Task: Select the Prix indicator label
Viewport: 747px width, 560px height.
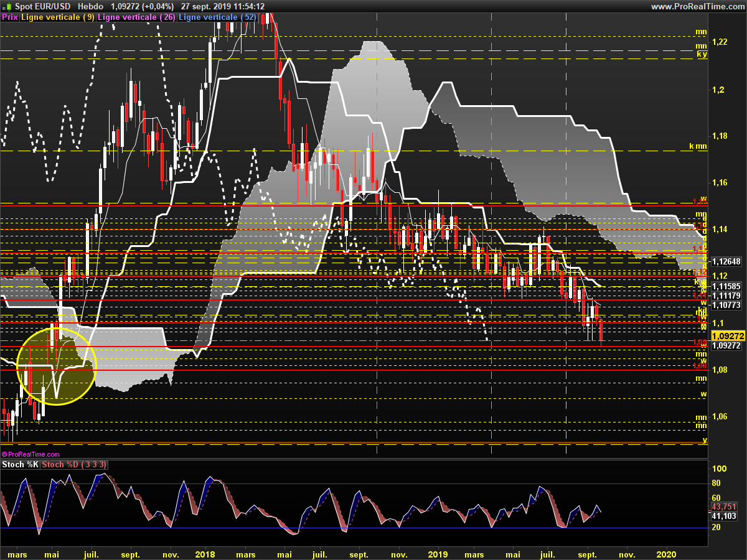Action: [10, 17]
